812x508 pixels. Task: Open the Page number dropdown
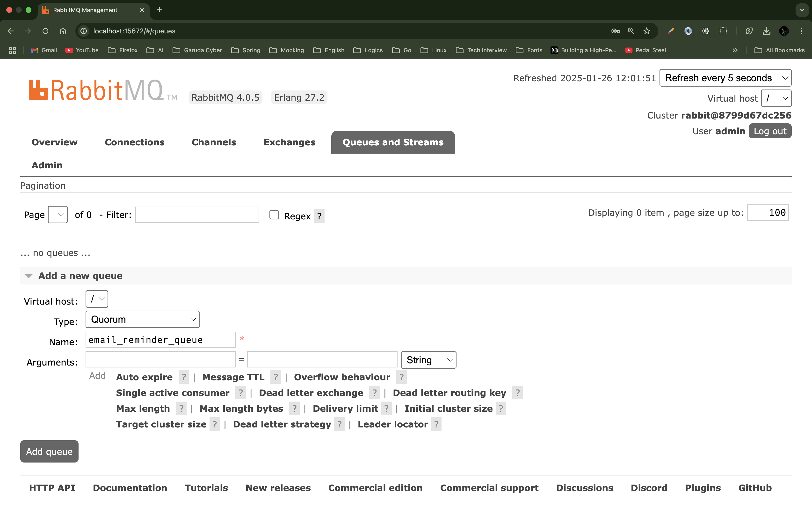coord(58,214)
